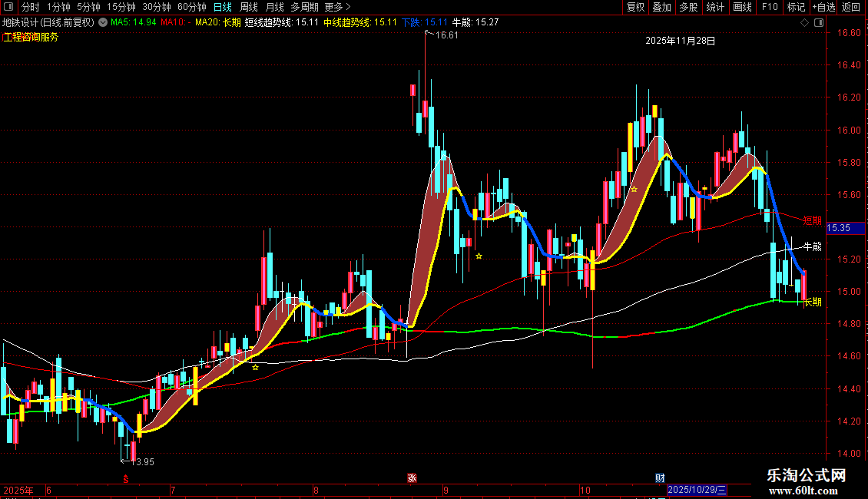The height and width of the screenshot is (499, 868).
Task: Click the 中线趋势线: 15.11 value
Action: [x=360, y=23]
